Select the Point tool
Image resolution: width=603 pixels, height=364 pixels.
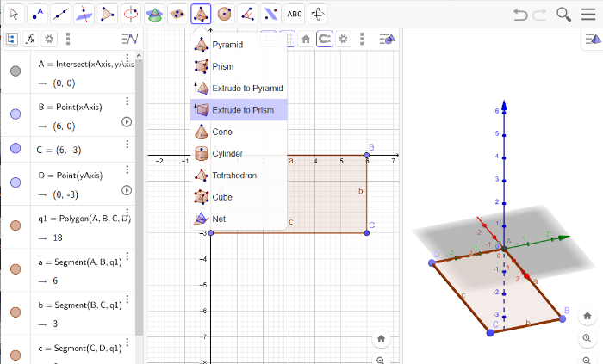click(38, 15)
